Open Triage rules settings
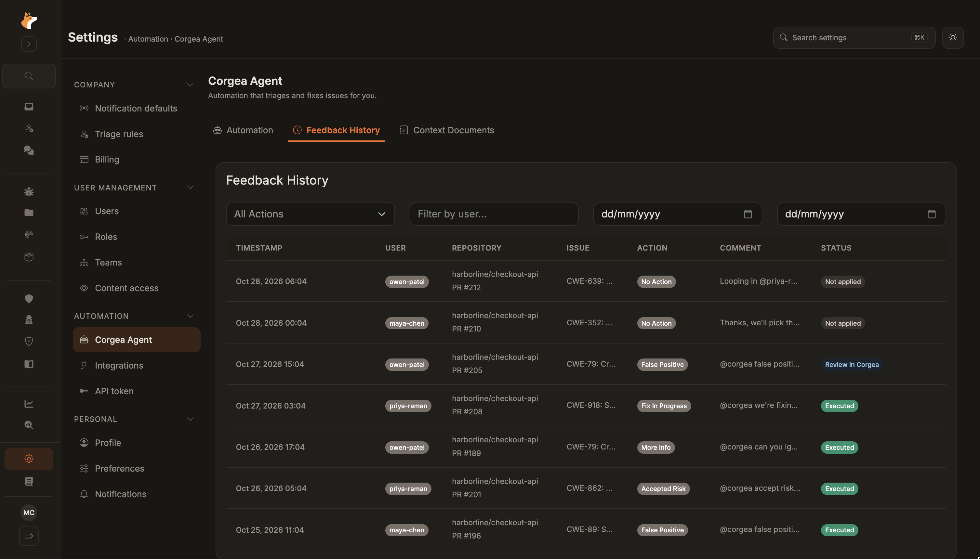980x559 pixels. click(136, 134)
